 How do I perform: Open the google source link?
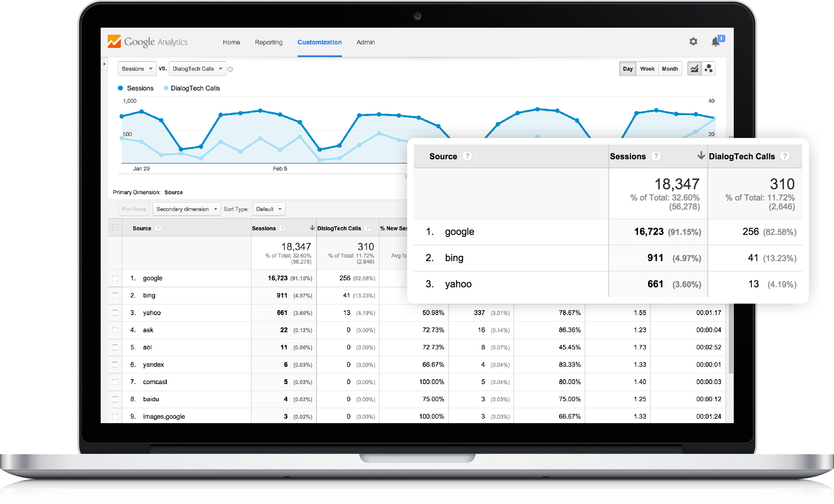click(153, 278)
